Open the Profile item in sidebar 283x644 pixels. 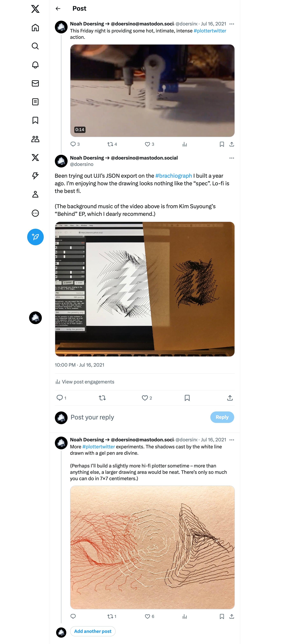click(35, 195)
